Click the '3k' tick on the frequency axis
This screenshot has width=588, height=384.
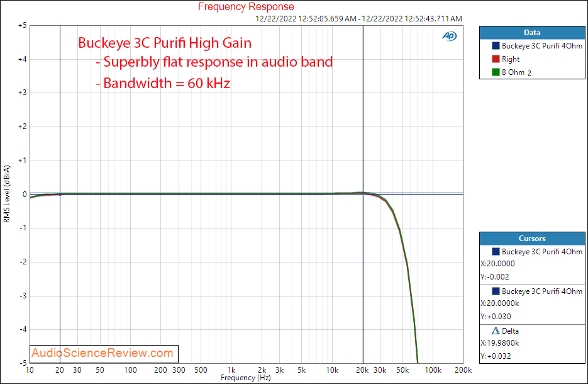(x=279, y=370)
